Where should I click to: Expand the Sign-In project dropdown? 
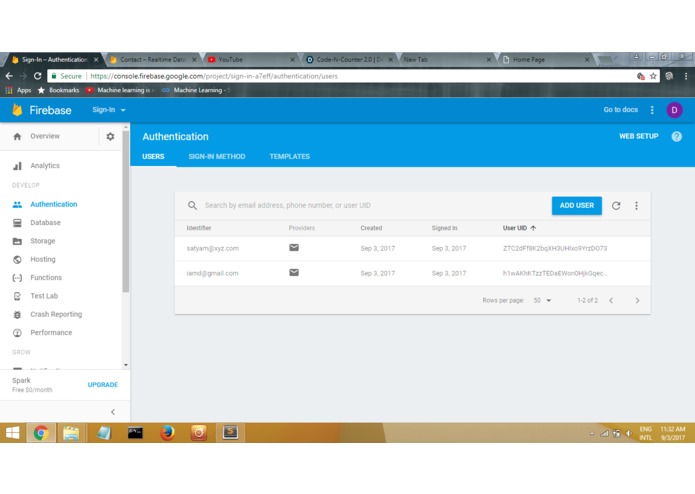[x=109, y=110]
